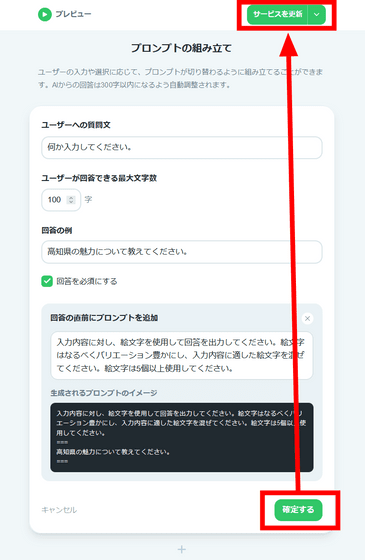This screenshot has height=560, width=365.
Task: Click the プレビュー label
Action: coord(73,14)
